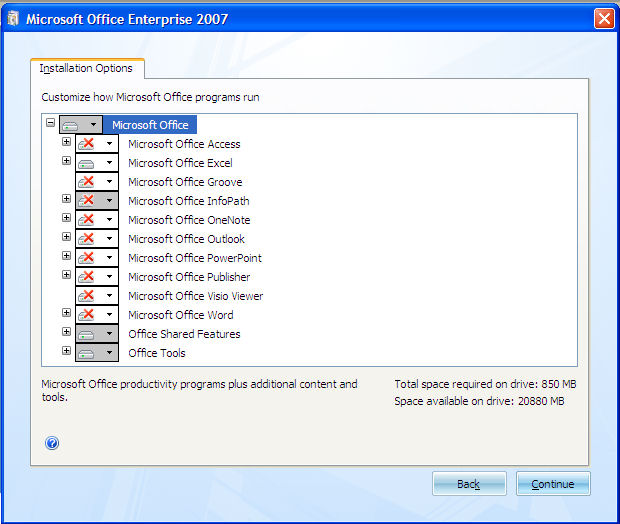Expand the Microsoft Office Outlook node
Viewport: 620px width, 524px height.
pos(66,236)
